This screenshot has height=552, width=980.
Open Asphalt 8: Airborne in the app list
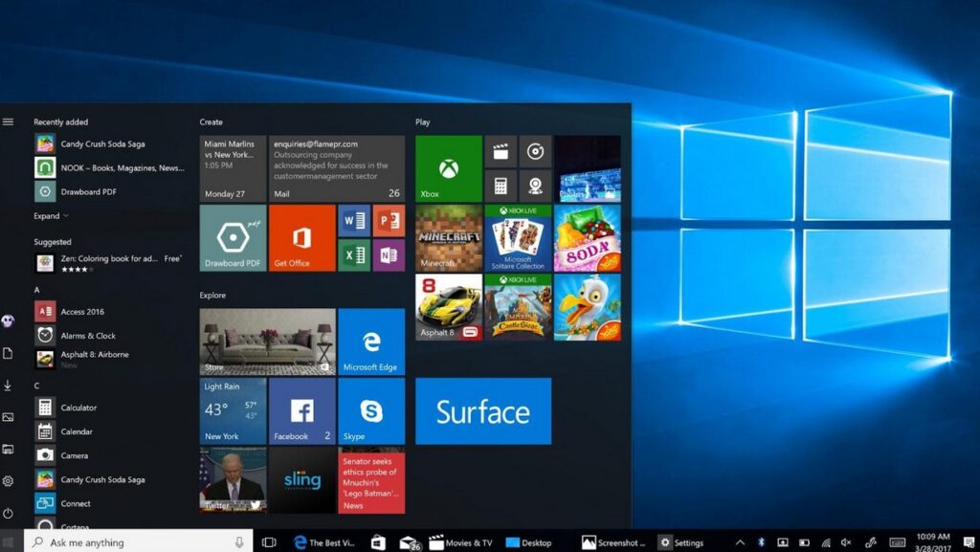(110, 359)
